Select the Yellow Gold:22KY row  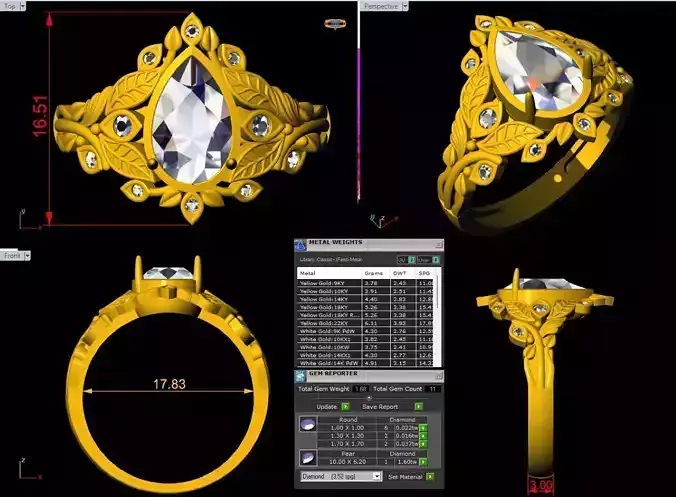tap(367, 323)
